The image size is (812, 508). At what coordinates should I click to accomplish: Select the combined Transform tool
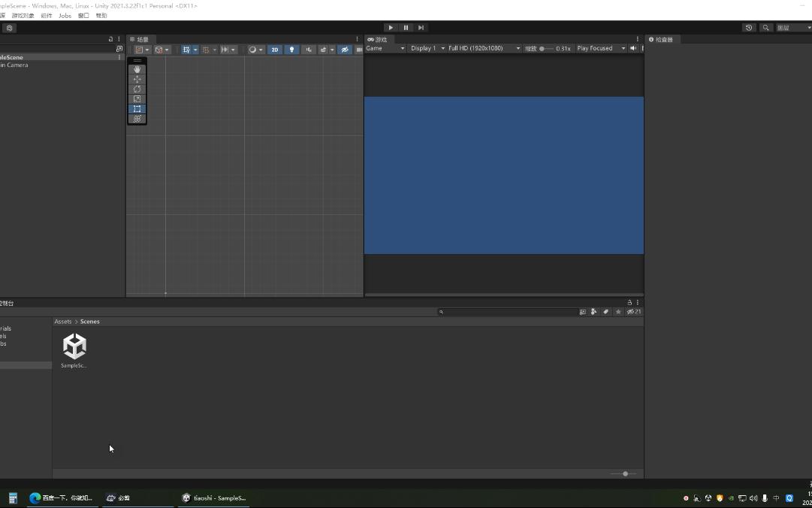(137, 118)
